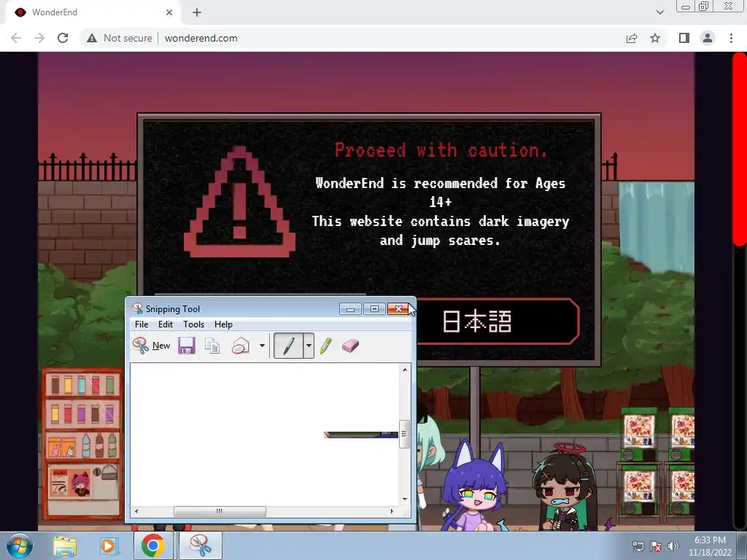
Task: Click New snip in Snipping Tool
Action: point(152,346)
